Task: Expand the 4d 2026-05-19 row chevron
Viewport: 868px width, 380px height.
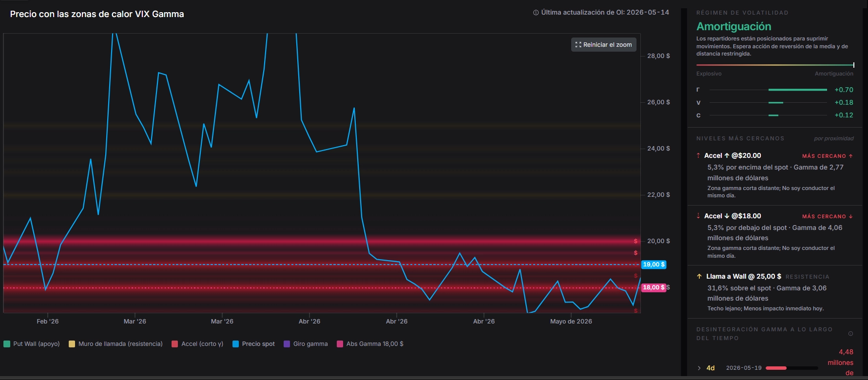Action: click(x=699, y=368)
